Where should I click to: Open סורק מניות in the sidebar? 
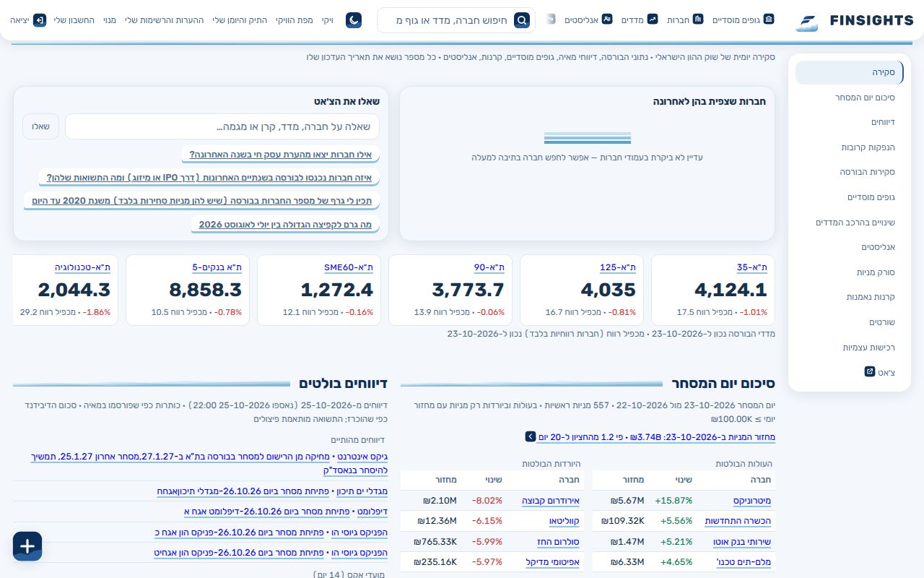tap(850, 272)
